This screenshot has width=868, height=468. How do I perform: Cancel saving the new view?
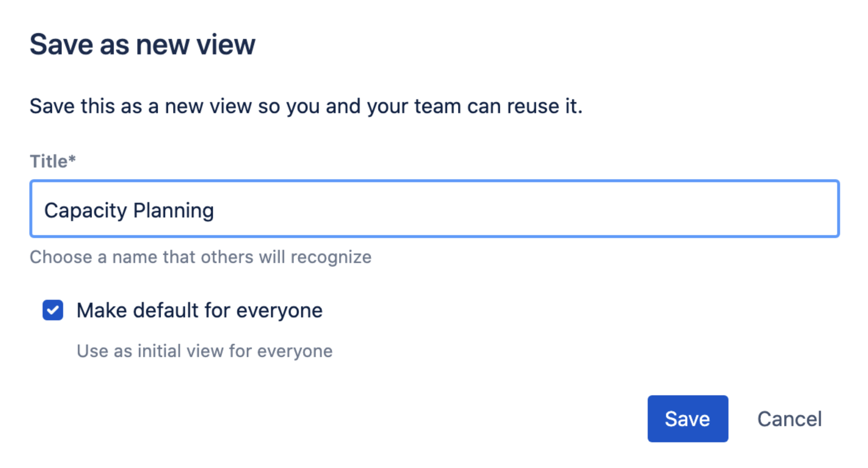click(x=789, y=419)
